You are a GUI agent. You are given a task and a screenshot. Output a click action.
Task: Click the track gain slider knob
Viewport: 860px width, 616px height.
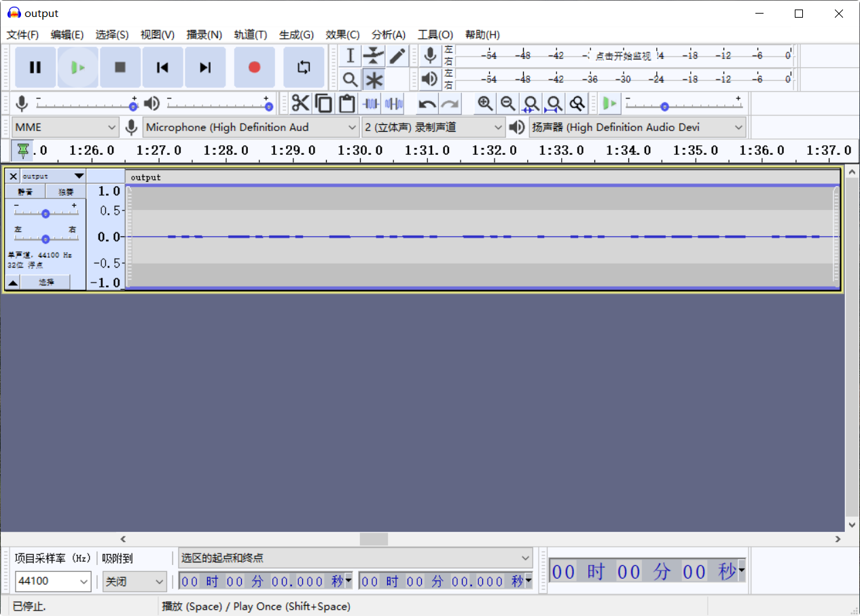click(46, 213)
